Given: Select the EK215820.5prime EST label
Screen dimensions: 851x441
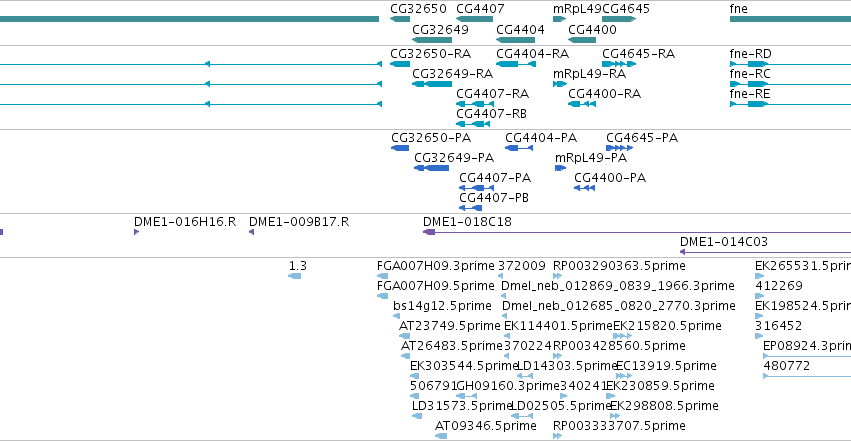Looking at the screenshot, I should pos(668,327).
